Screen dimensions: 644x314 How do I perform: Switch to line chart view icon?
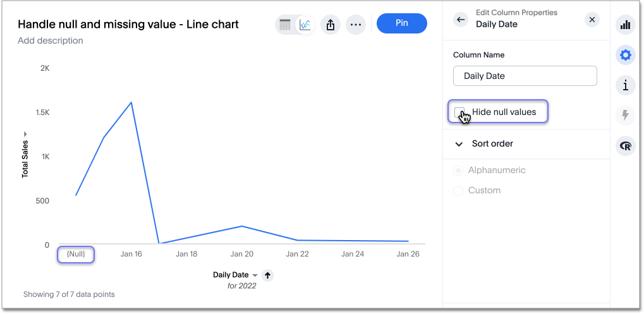[305, 25]
